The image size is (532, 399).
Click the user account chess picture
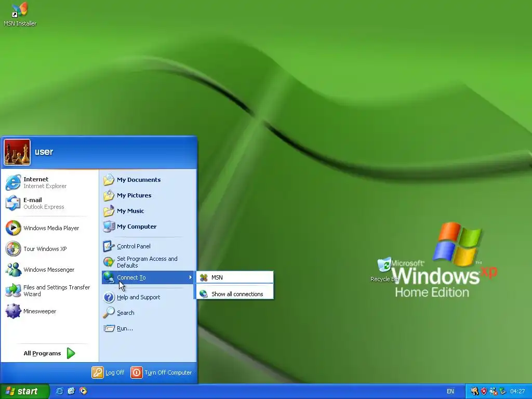(17, 152)
